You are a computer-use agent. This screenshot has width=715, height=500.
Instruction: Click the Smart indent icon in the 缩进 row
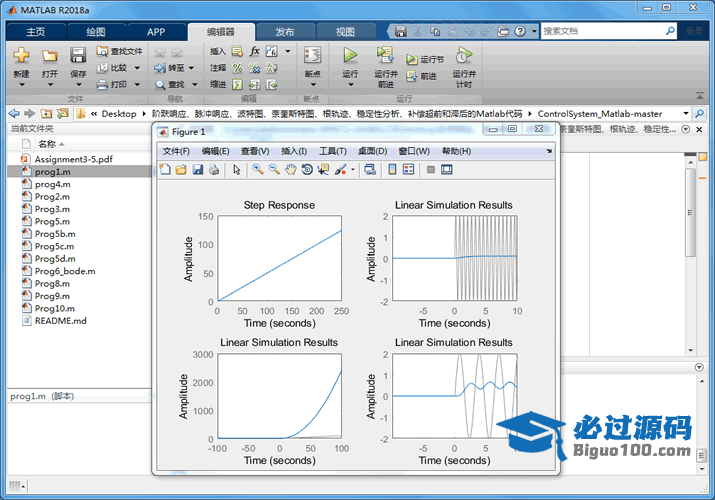click(238, 84)
